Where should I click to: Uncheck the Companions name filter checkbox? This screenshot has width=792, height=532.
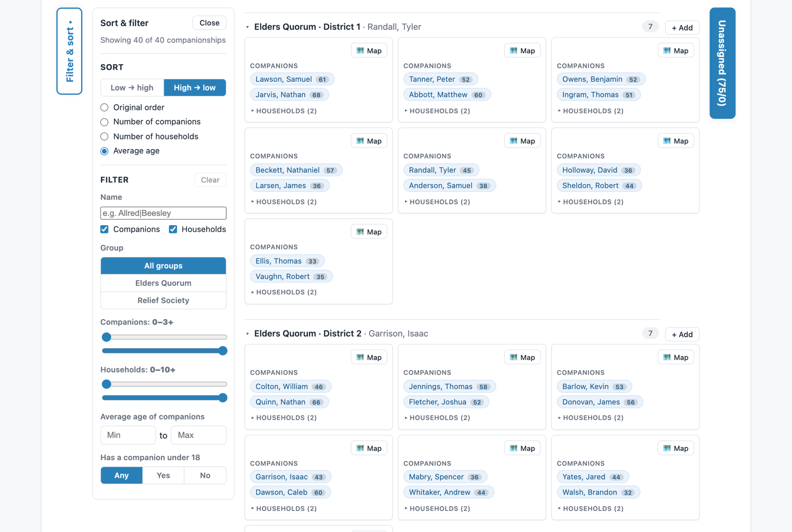coord(104,229)
